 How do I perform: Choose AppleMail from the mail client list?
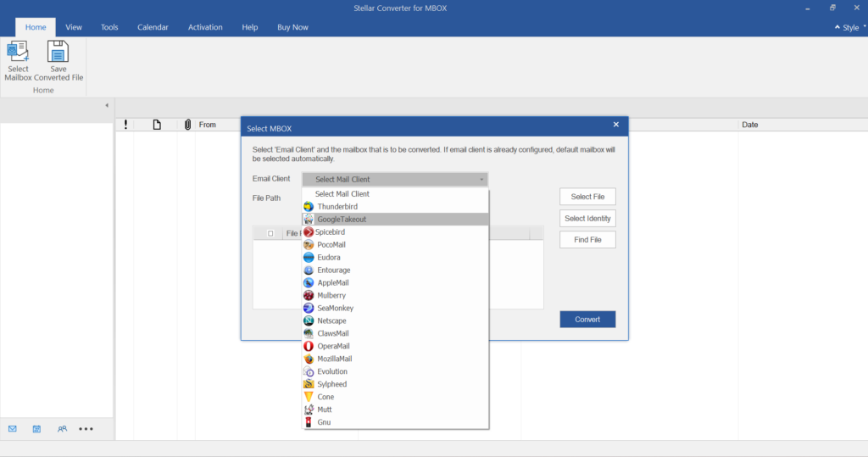point(395,282)
